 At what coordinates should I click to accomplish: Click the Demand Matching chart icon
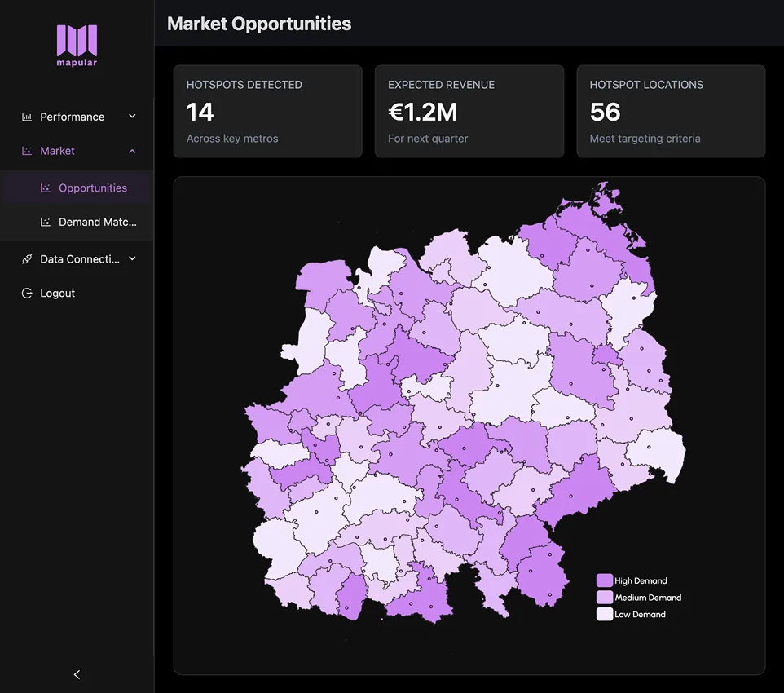click(x=45, y=222)
